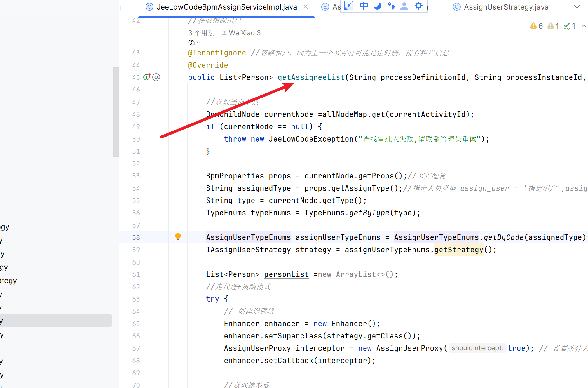Toggle the moon half-width mode icon
The width and height of the screenshot is (588, 388).
point(377,6)
